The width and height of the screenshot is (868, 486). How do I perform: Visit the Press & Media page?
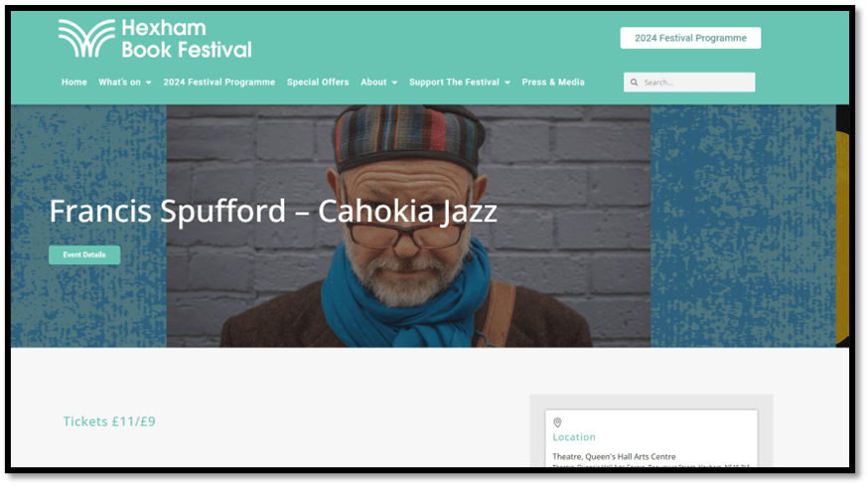tap(553, 82)
